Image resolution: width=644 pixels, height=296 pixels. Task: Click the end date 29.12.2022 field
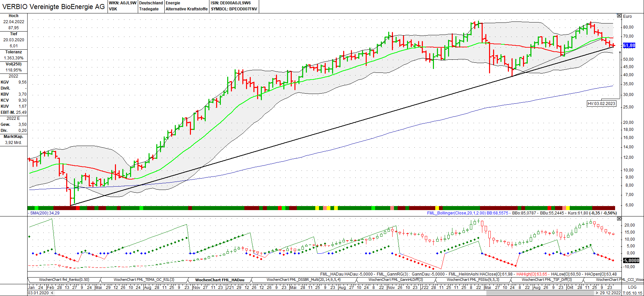click(x=610, y=293)
